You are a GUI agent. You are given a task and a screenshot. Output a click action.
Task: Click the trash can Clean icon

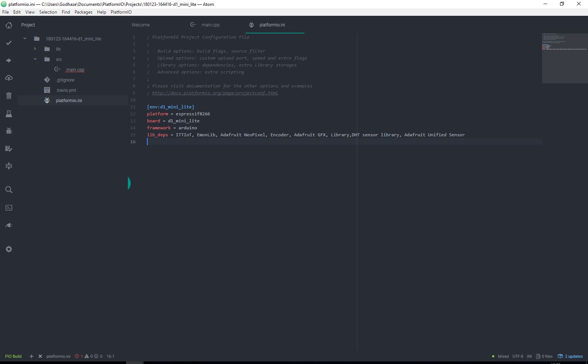pyautogui.click(x=9, y=96)
